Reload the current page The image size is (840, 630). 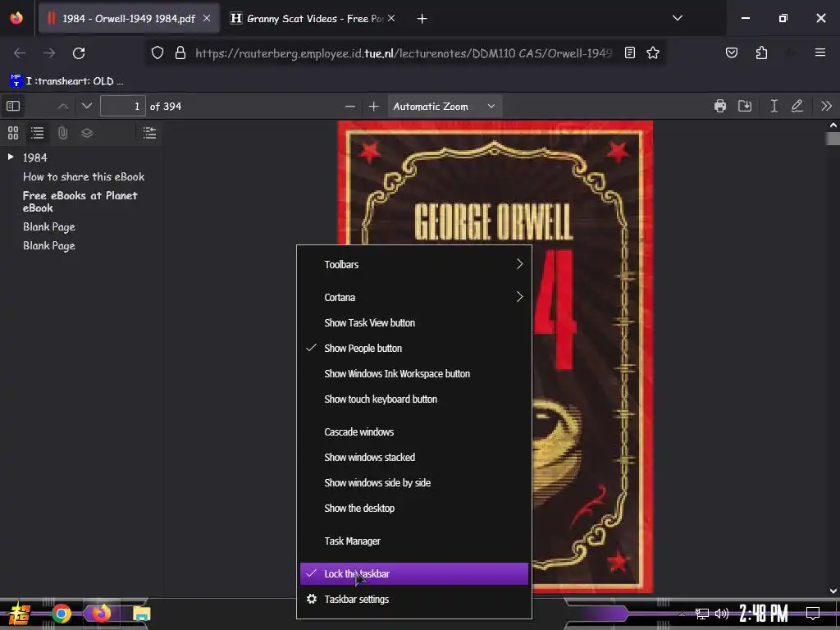[79, 53]
